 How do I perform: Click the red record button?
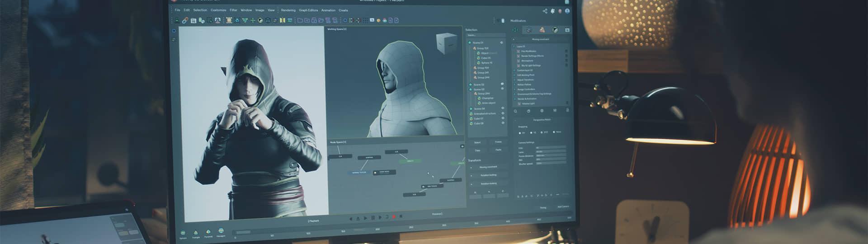click(x=394, y=216)
